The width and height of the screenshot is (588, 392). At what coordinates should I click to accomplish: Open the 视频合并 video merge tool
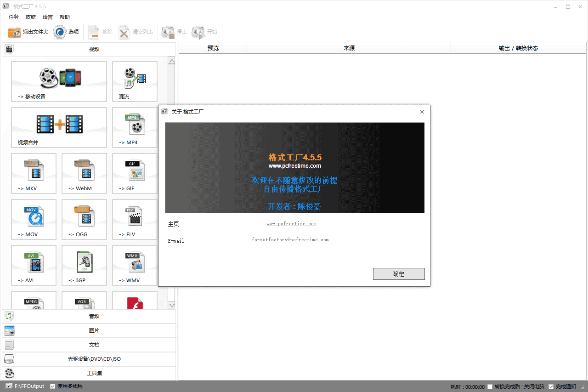[59, 128]
